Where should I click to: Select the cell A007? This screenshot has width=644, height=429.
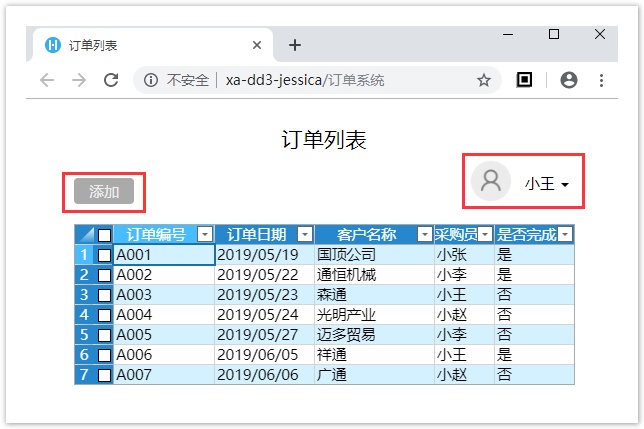point(164,375)
